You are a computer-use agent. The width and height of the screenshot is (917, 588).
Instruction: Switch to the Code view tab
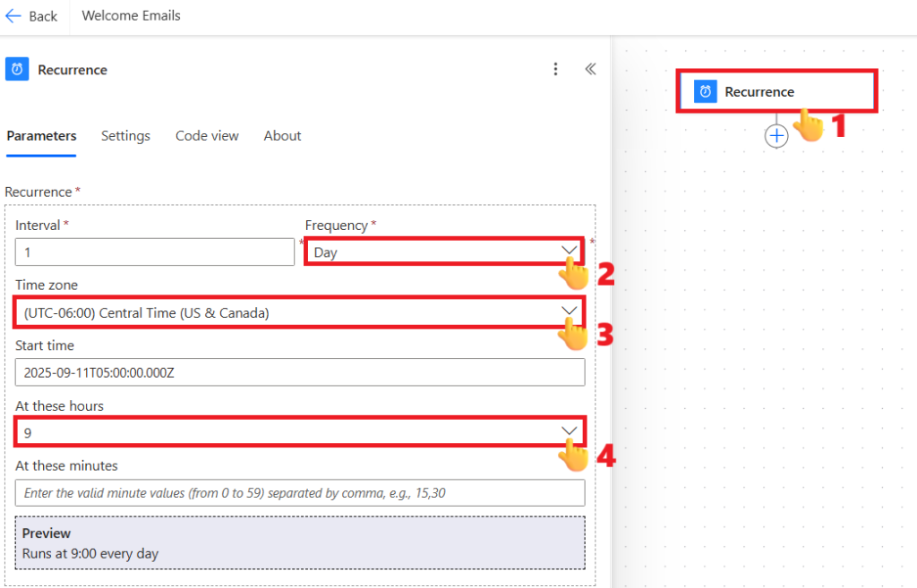[x=207, y=136]
